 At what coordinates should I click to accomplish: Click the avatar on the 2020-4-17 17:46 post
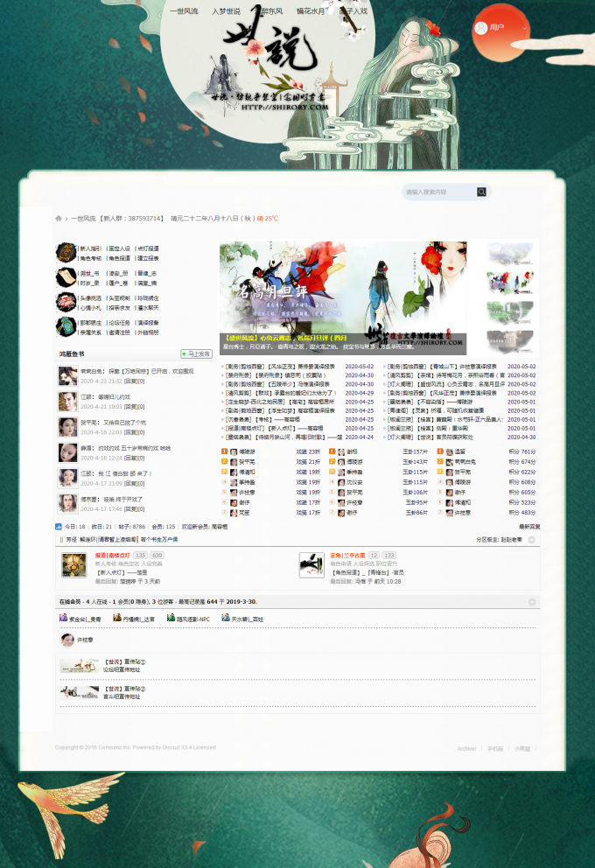pos(67,504)
